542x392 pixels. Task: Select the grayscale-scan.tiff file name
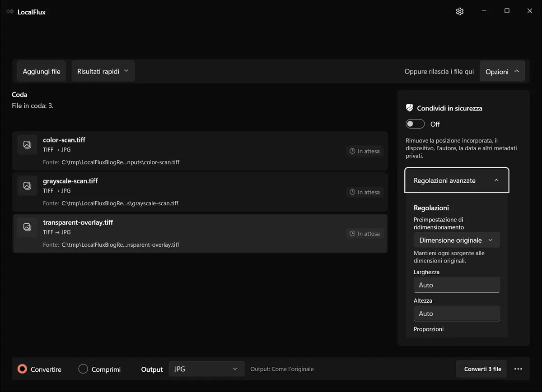70,181
